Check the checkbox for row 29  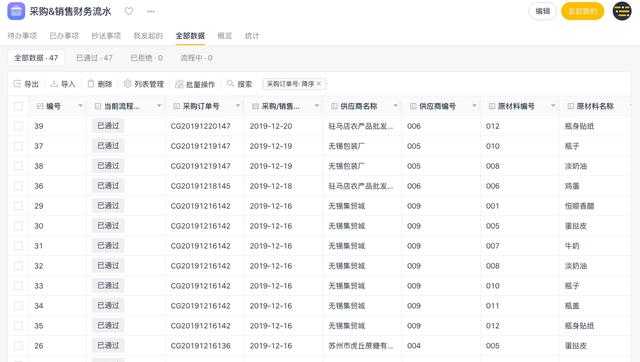click(18, 206)
